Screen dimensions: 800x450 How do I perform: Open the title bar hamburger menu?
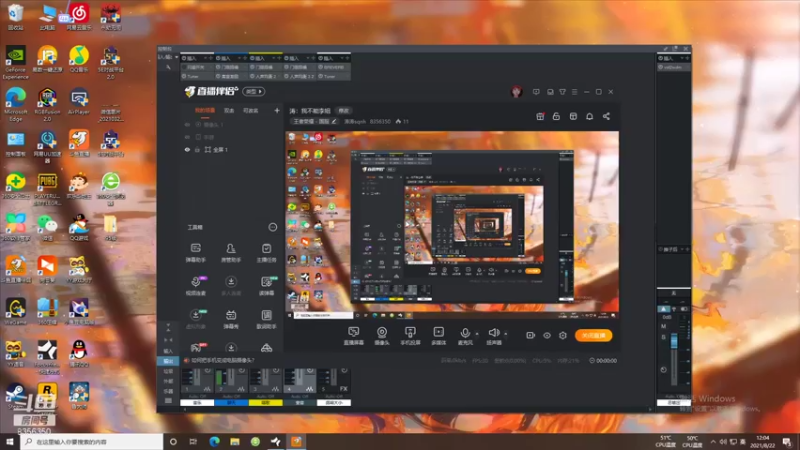(574, 92)
